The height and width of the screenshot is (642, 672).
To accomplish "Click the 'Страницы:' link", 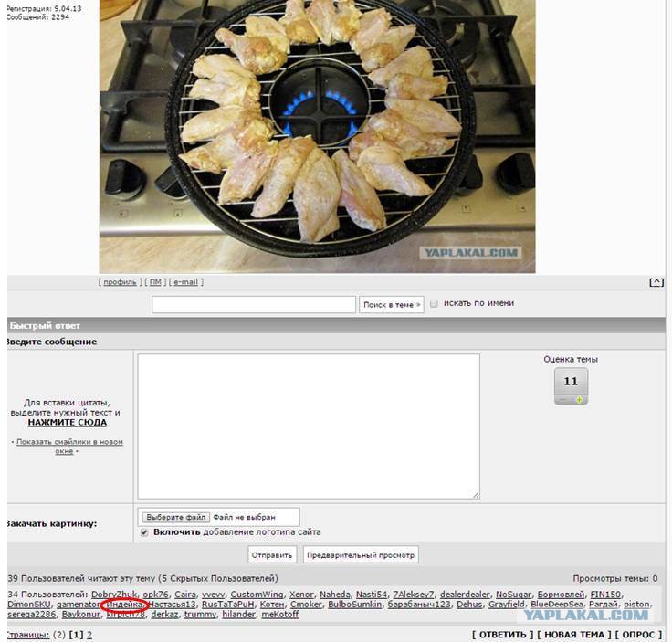I will (28, 635).
